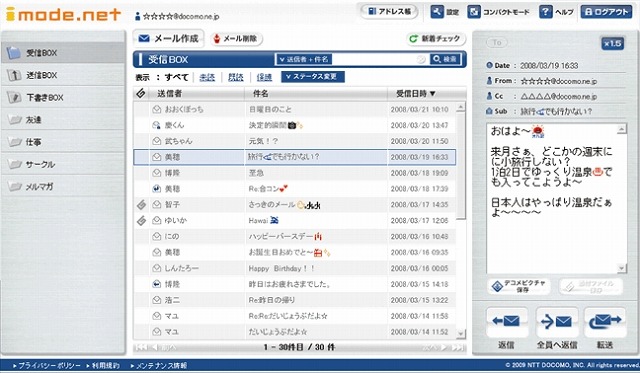Show すべて all messages filter
Screen dimensions: 640x373
[176, 77]
